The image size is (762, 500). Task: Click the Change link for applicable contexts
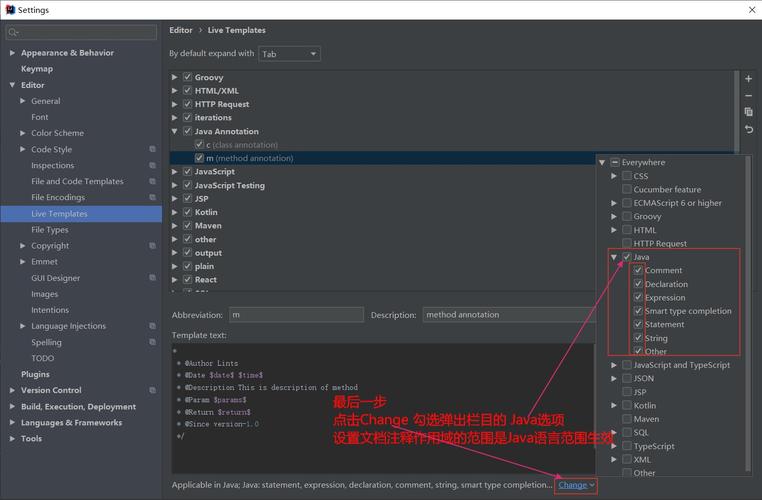pos(572,485)
